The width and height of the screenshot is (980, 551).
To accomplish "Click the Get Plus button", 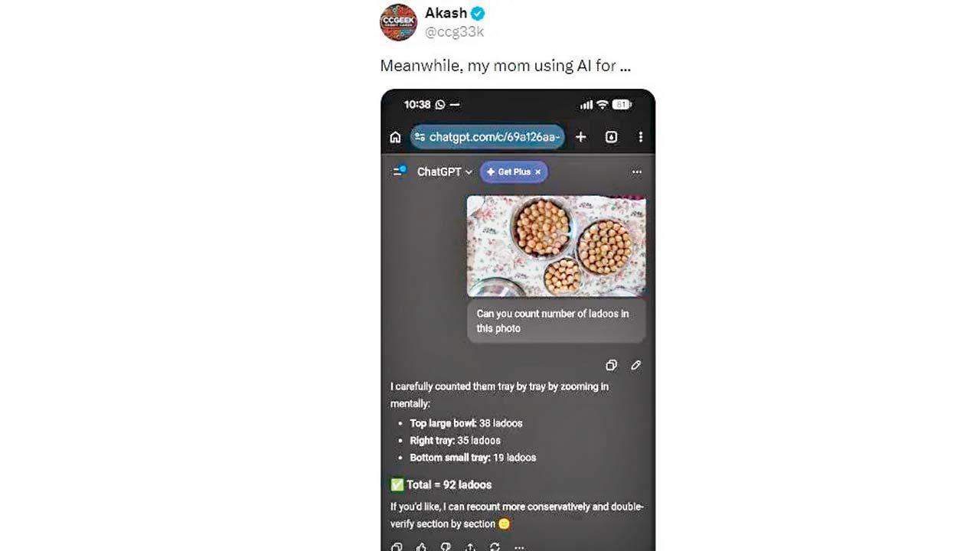I will coord(509,172).
